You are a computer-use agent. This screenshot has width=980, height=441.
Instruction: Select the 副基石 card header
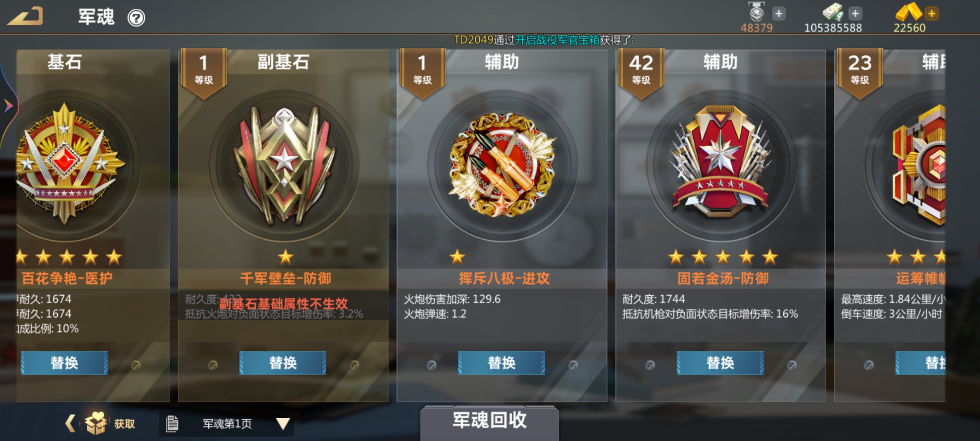[283, 62]
